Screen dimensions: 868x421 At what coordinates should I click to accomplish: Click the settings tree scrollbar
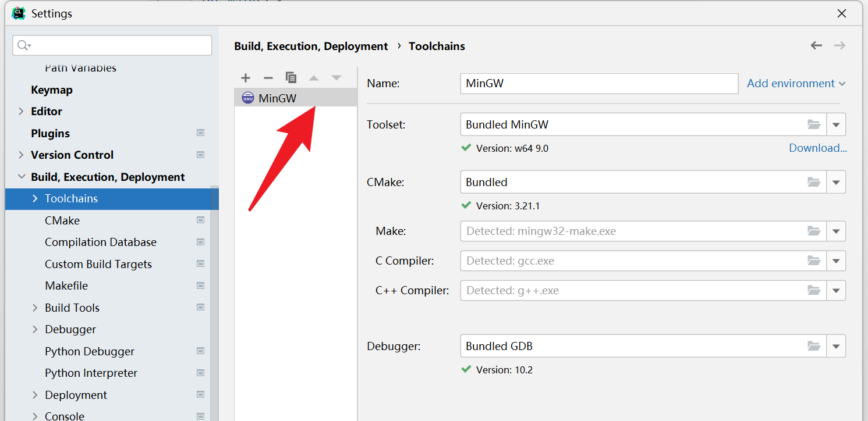click(x=214, y=302)
